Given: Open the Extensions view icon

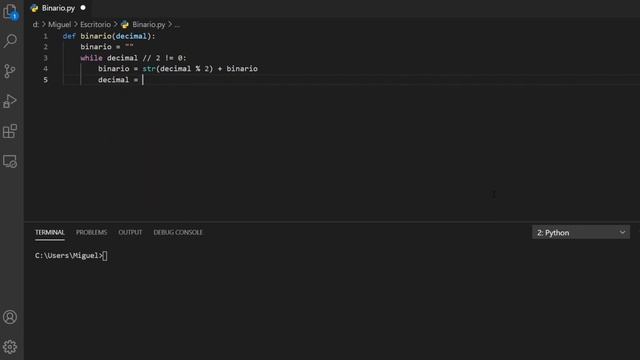Looking at the screenshot, I should click(10, 131).
